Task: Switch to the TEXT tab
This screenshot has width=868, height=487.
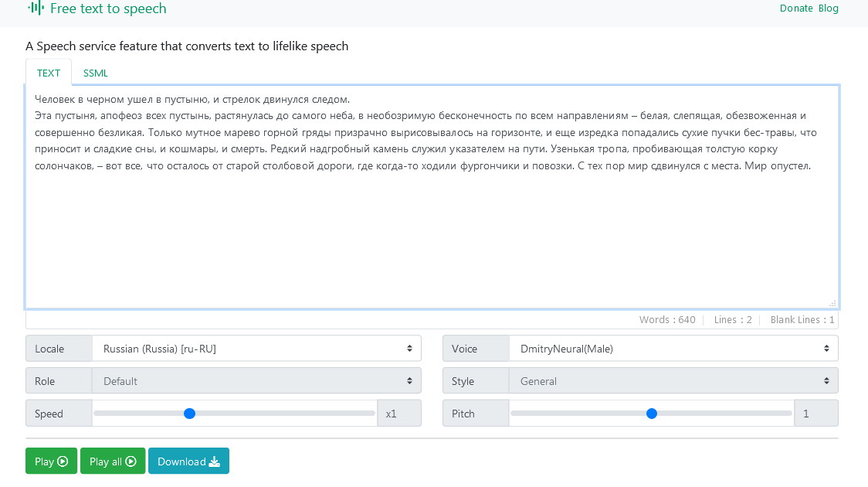Action: pos(49,73)
